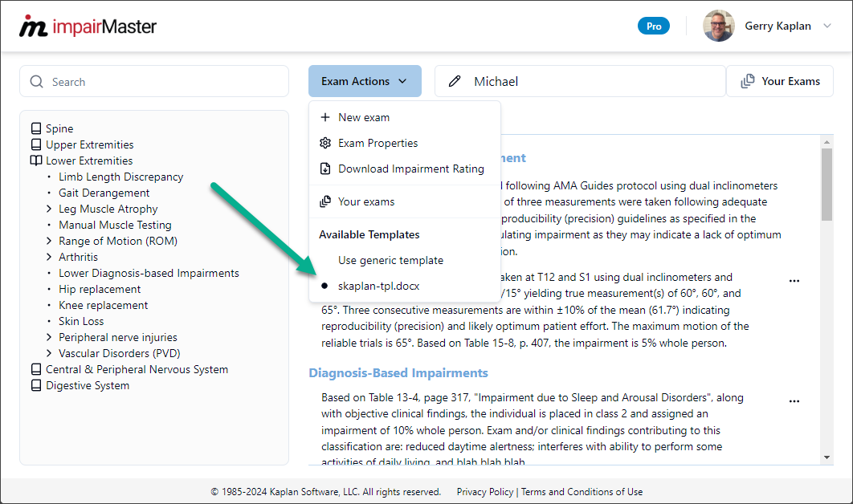Click the plus icon next to New exam
The height and width of the screenshot is (504, 853).
(325, 117)
